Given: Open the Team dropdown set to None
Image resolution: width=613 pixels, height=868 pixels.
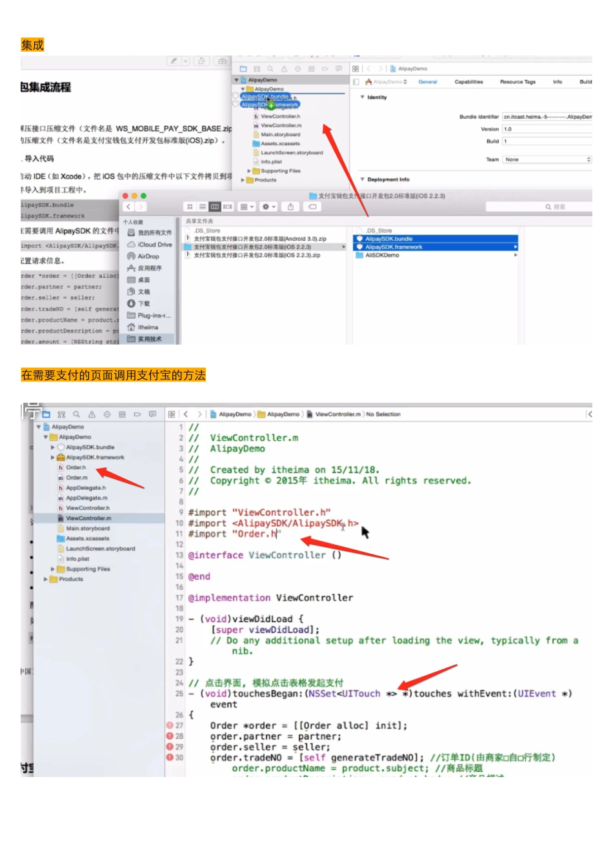Looking at the screenshot, I should point(547,159).
